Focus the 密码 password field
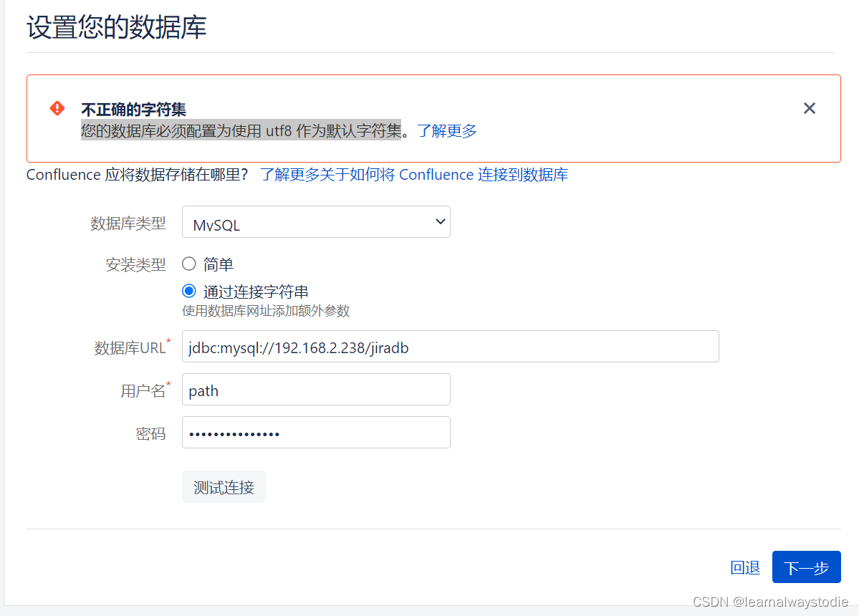Image resolution: width=859 pixels, height=616 pixels. point(316,433)
